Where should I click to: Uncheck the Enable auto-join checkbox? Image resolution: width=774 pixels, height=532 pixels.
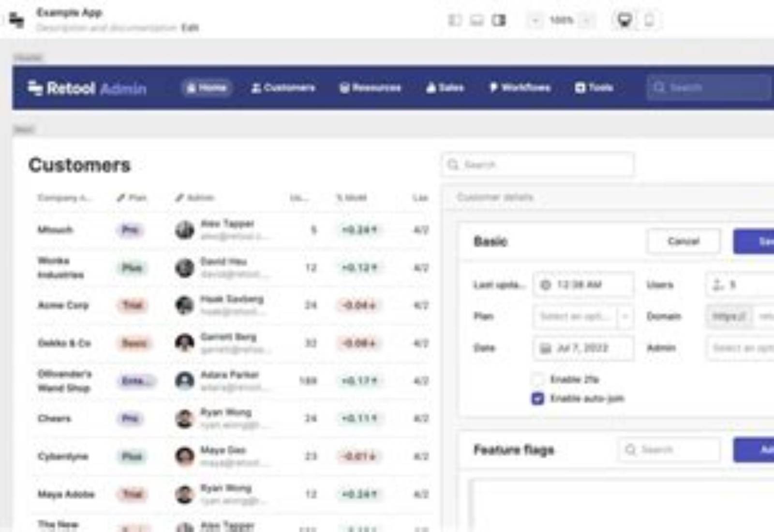[x=538, y=399]
